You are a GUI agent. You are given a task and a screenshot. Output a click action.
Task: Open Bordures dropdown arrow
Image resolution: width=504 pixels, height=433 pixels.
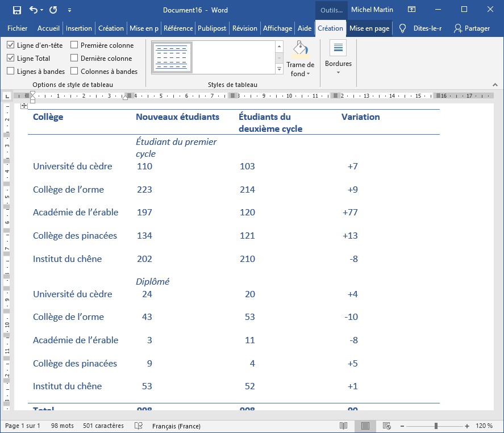point(338,72)
